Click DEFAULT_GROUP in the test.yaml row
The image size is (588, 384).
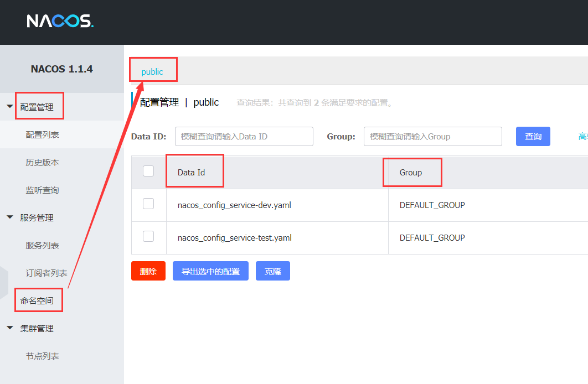[432, 238]
